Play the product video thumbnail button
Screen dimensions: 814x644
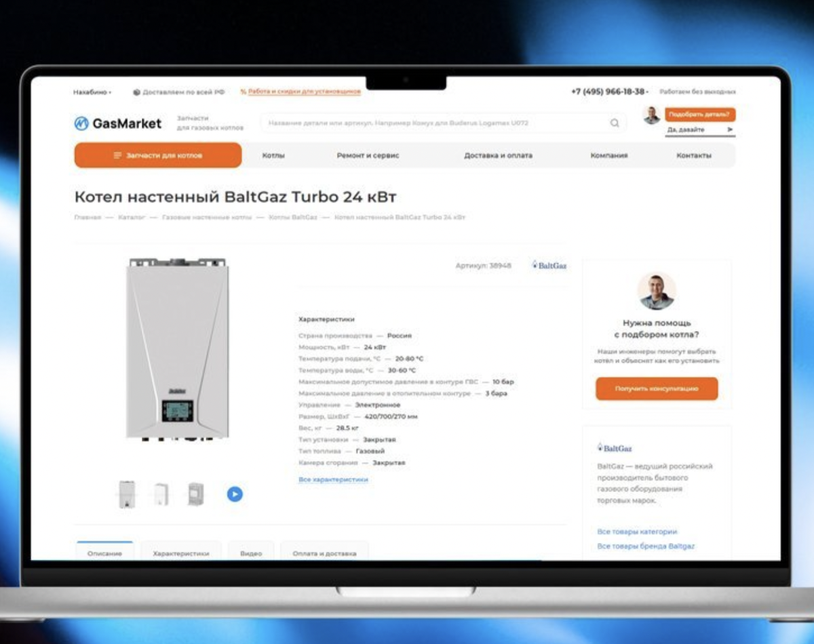click(235, 494)
